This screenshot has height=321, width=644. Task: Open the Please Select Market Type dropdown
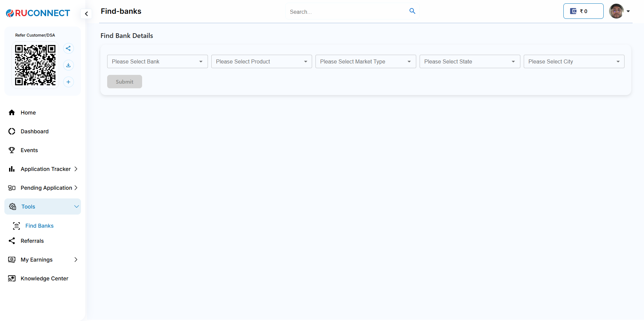coord(366,61)
